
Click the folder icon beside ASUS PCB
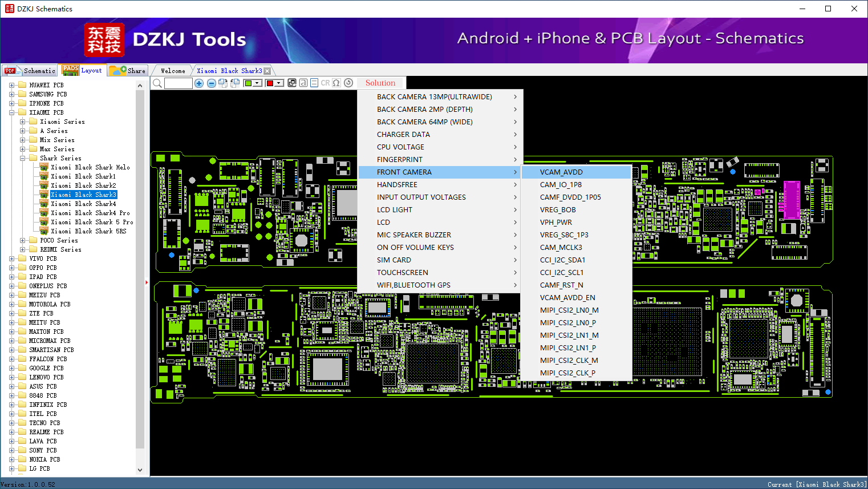click(22, 386)
